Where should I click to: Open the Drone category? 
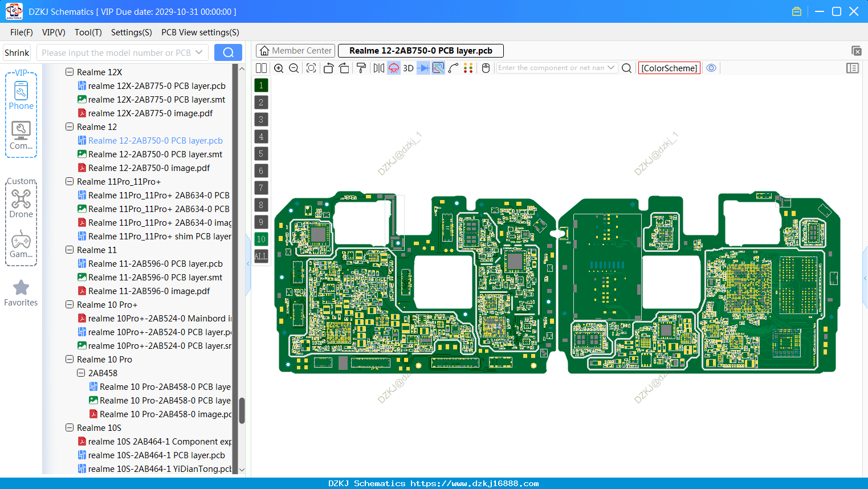click(x=21, y=203)
